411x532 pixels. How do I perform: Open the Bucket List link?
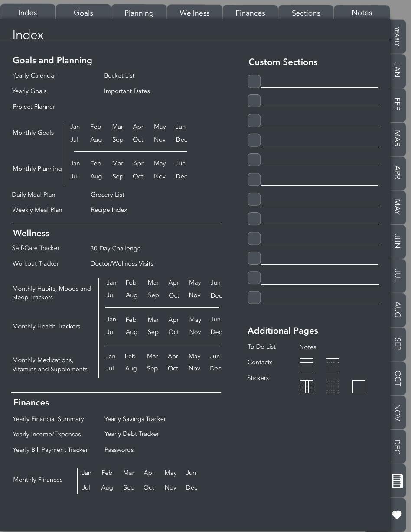tap(119, 76)
